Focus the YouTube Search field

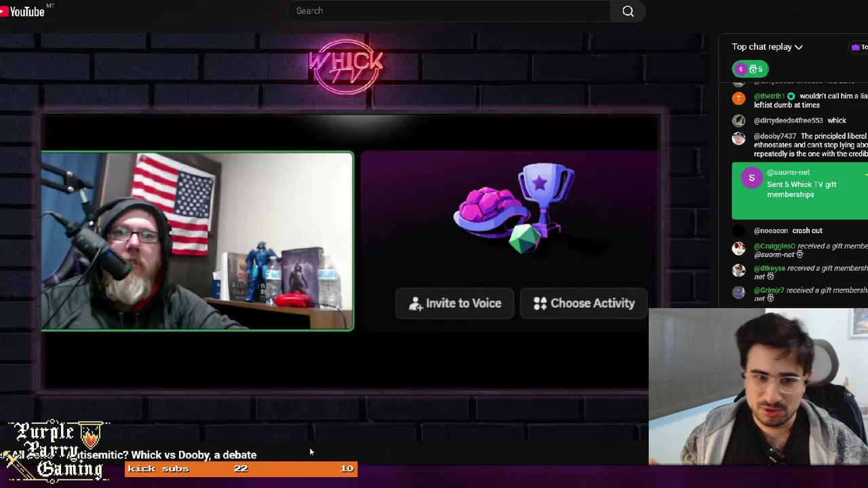click(449, 11)
